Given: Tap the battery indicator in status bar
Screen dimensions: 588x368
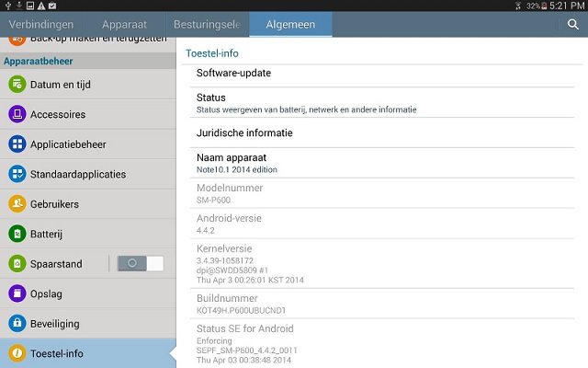Looking at the screenshot, I should tap(544, 6).
